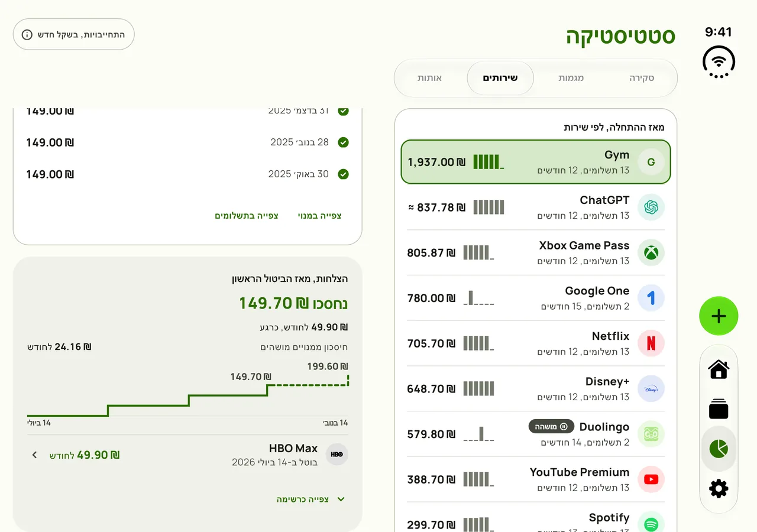Click the Netflix logo icon
757x532 pixels.
point(651,343)
